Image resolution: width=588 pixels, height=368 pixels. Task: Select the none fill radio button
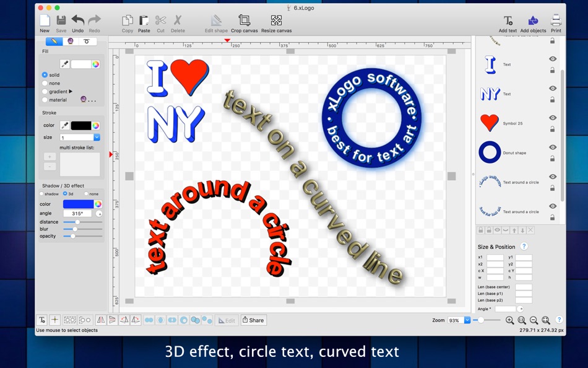(x=45, y=84)
